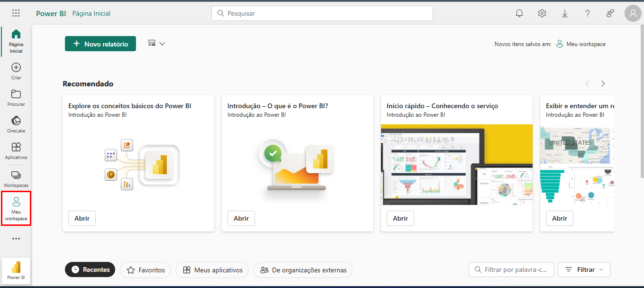Screen dimensions: 644x288
Task: Select the Recentes tab
Action: point(90,269)
